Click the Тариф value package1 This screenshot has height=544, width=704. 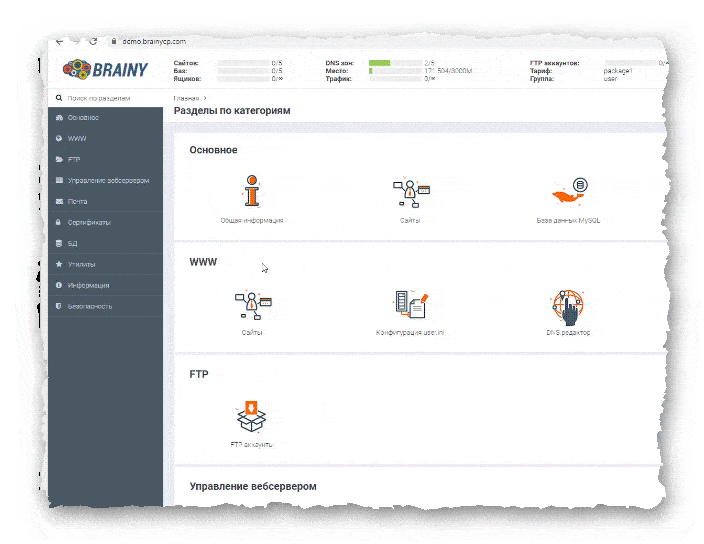coord(618,71)
